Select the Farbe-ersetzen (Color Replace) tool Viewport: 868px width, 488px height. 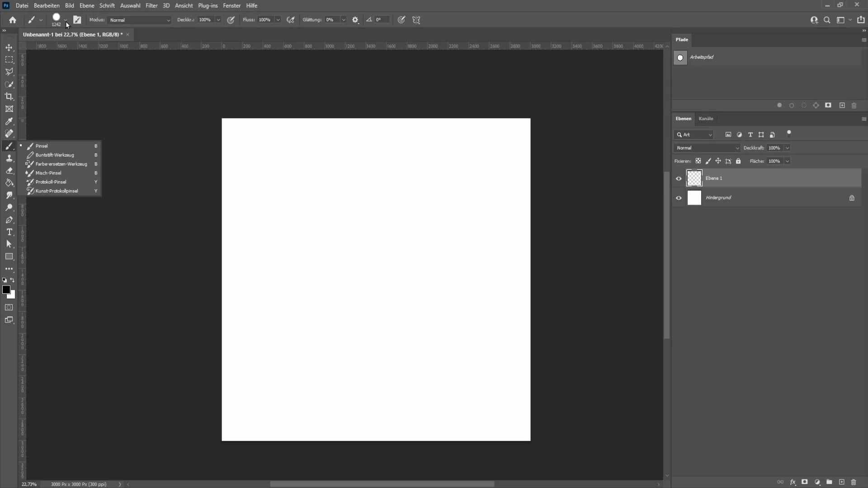61,164
